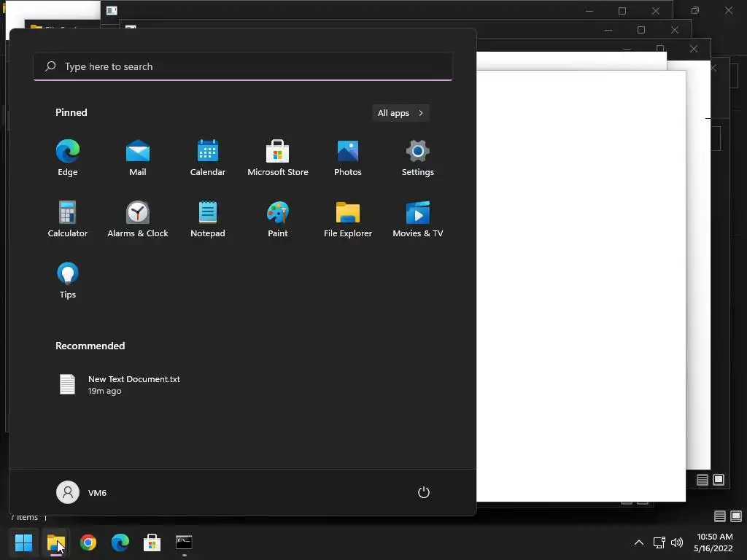The image size is (747, 560).
Task: Click the Type here to search box
Action: coord(243,66)
